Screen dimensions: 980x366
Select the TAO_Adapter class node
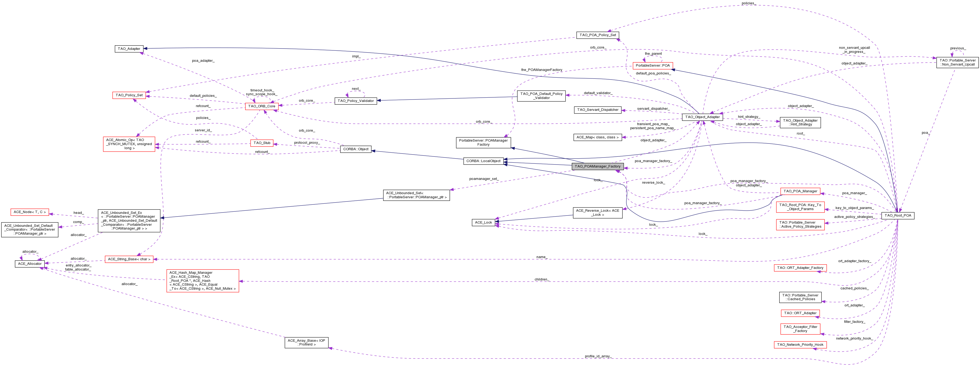point(129,49)
